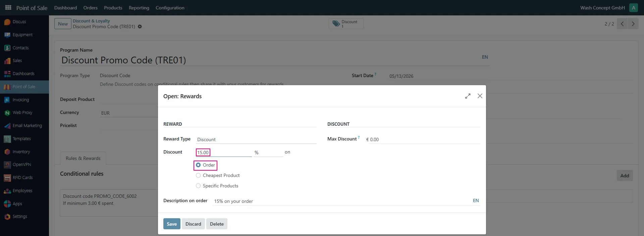Screen dimensions: 644x236
Task: Open the Dashboard menu
Action: (65, 8)
